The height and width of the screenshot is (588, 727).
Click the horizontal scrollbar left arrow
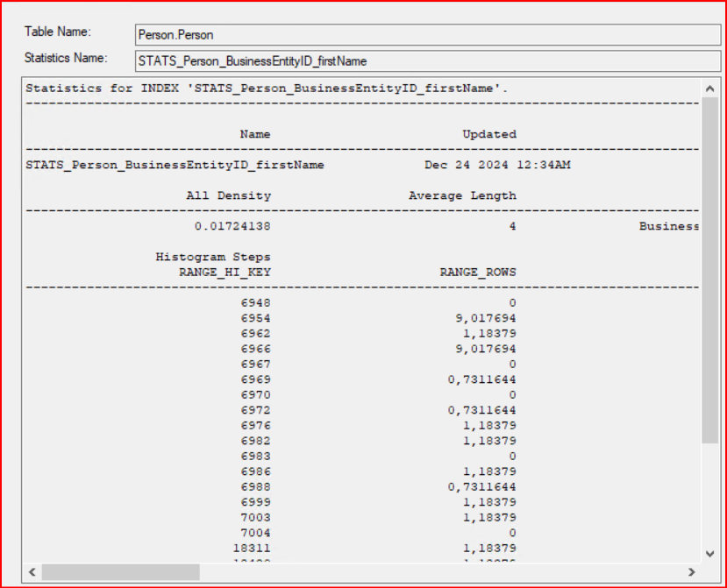32,571
